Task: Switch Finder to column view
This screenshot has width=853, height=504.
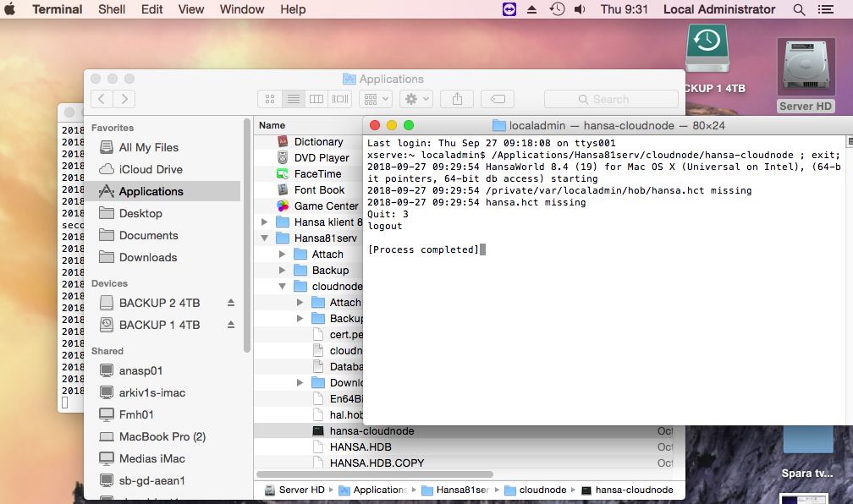Action: pyautogui.click(x=316, y=99)
